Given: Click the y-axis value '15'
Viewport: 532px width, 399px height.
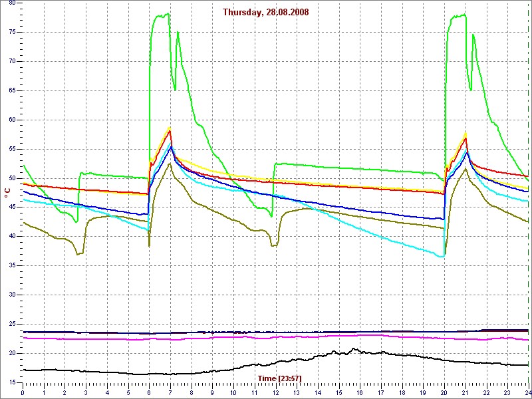Looking at the screenshot, I should coord(12,382).
